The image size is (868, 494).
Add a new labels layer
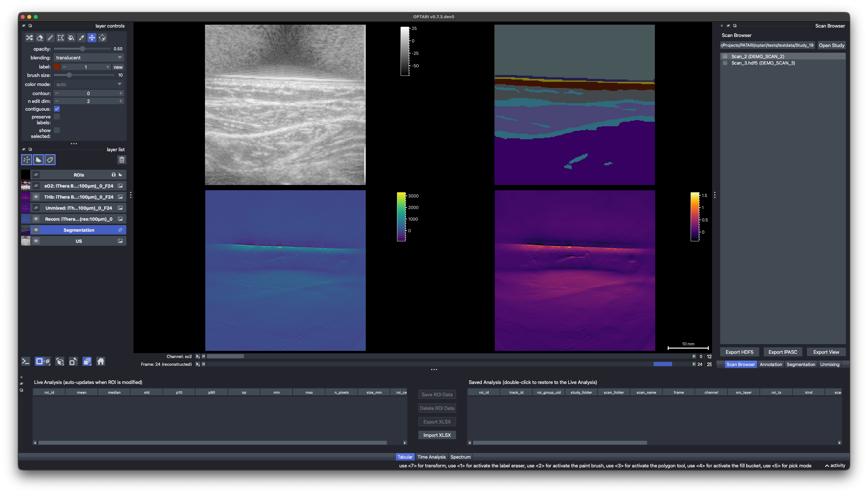[x=50, y=159]
